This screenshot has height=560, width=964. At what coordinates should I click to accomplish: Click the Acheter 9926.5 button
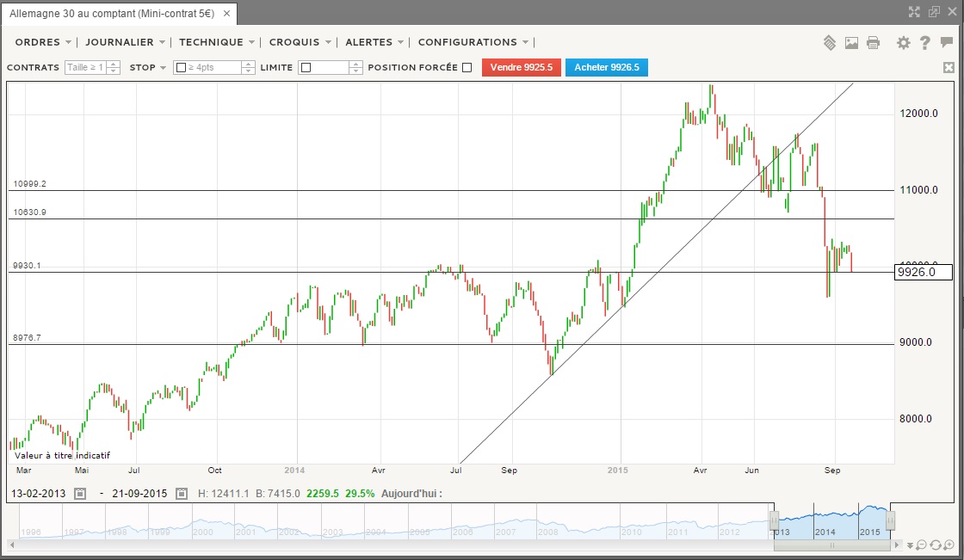click(607, 67)
